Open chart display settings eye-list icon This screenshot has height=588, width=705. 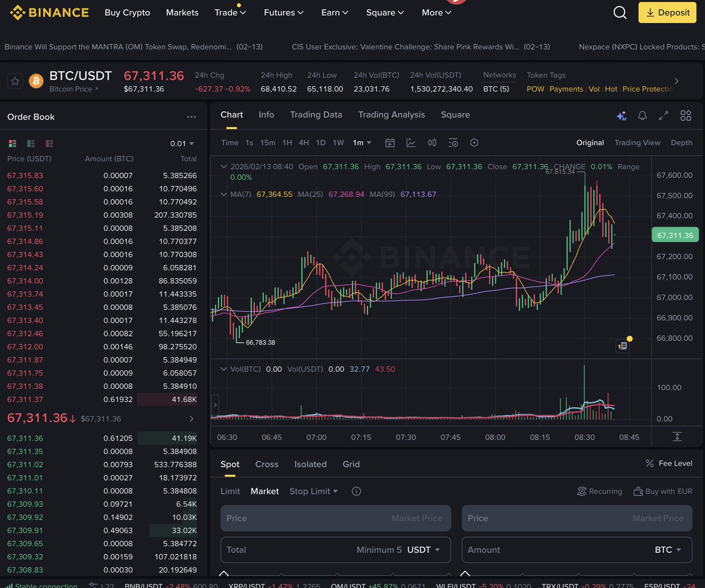pyautogui.click(x=453, y=143)
